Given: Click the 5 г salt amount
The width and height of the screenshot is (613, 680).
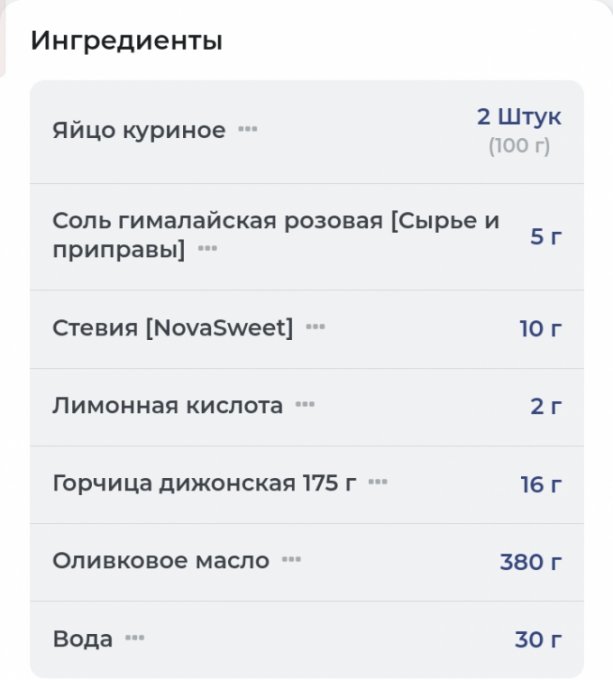Looking at the screenshot, I should pyautogui.click(x=545, y=237).
